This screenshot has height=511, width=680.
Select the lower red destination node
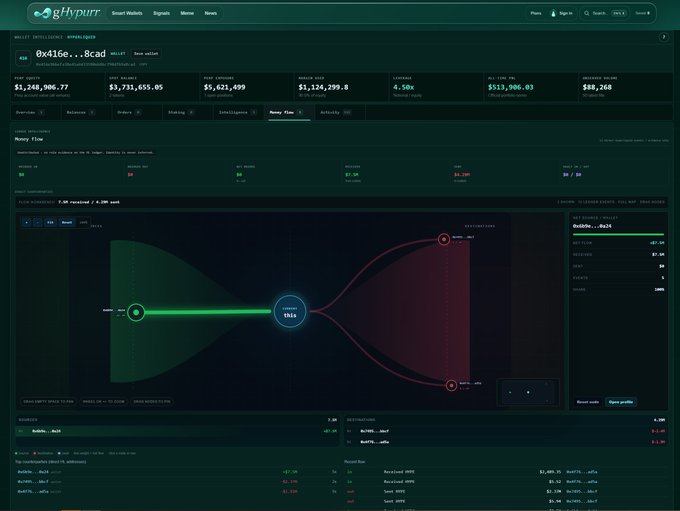(451, 385)
